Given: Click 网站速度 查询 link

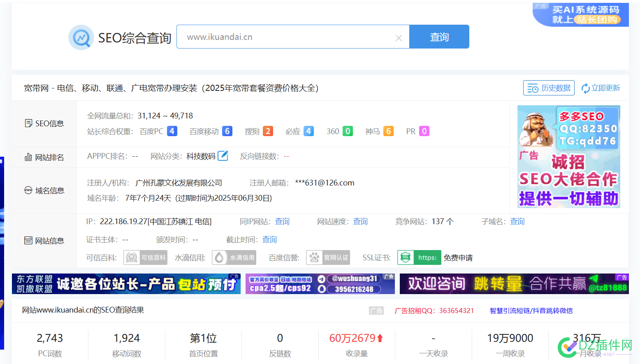Looking at the screenshot, I should point(360,221).
